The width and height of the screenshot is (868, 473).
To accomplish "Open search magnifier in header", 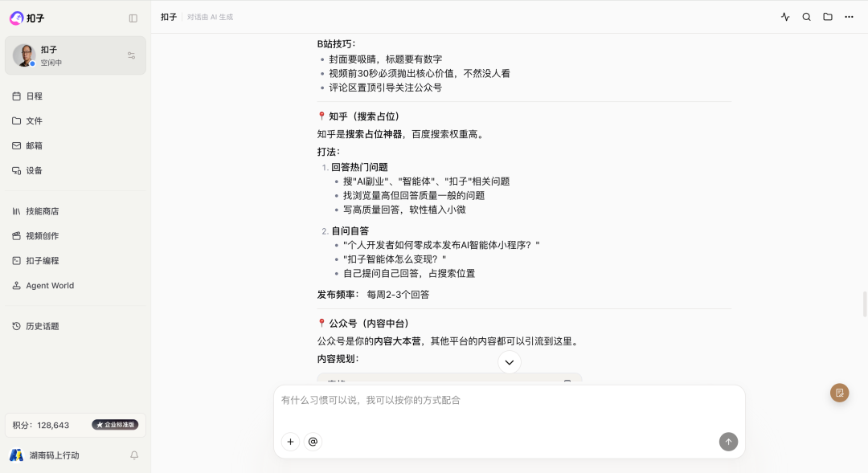I will point(807,17).
